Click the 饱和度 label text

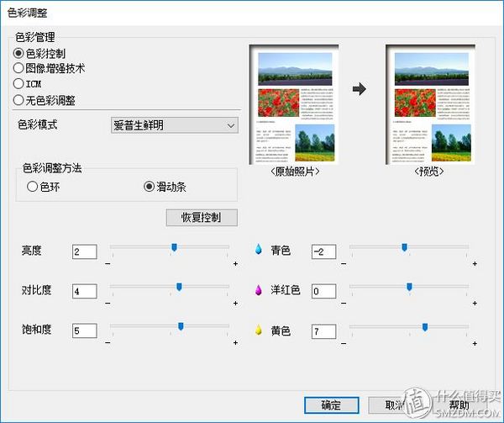click(36, 330)
